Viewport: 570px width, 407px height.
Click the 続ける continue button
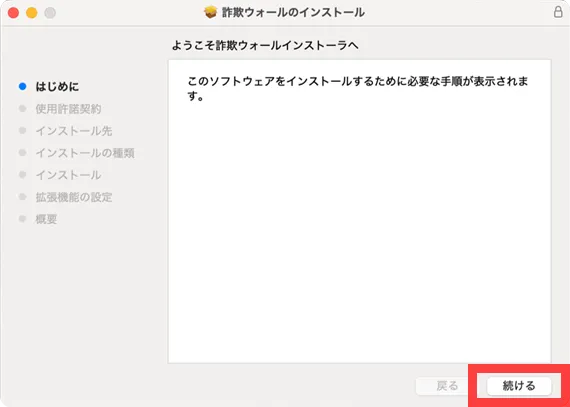click(519, 386)
